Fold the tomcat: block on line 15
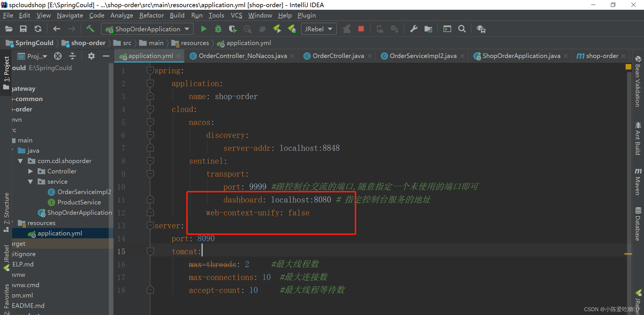Viewport: 644px width, 315px height. [x=150, y=252]
